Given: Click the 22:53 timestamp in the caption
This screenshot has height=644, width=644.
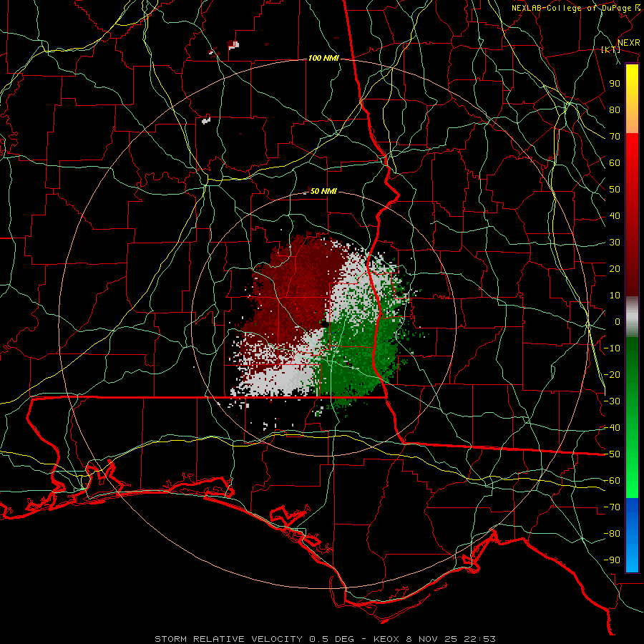Looking at the screenshot, I should 479,639.
